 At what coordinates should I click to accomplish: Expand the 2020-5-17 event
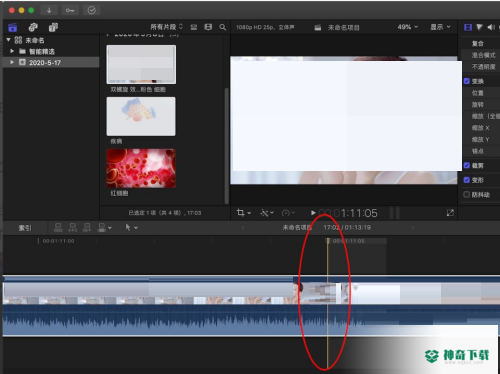pyautogui.click(x=12, y=62)
